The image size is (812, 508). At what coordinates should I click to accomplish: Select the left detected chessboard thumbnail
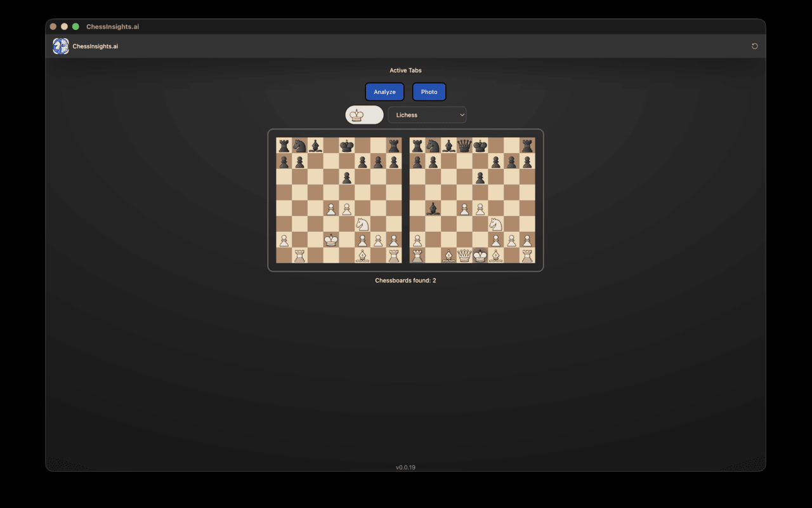pos(337,200)
